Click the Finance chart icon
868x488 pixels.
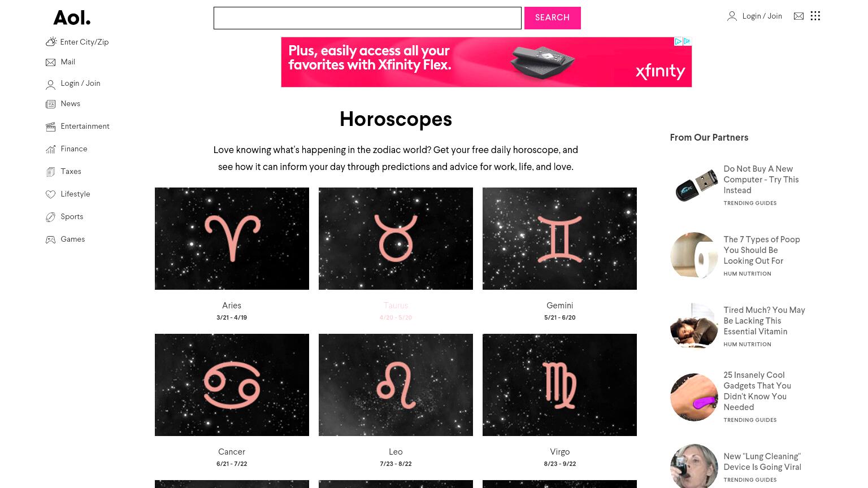[x=50, y=149]
